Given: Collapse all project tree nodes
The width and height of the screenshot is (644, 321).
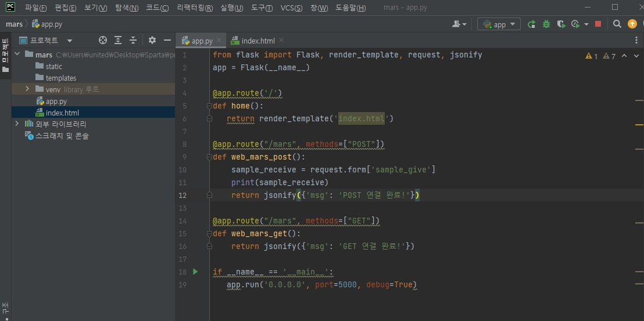Looking at the screenshot, I should 133,40.
